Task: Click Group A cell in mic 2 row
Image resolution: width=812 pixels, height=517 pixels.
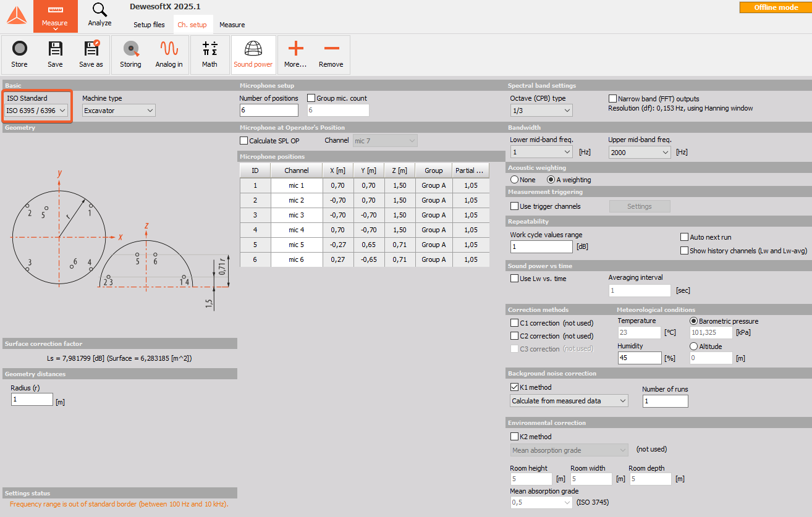Action: [x=434, y=200]
